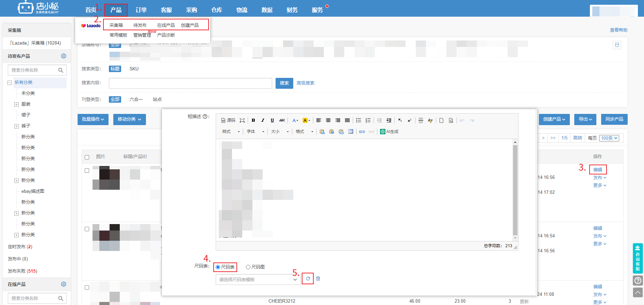Viewport: 644px width, 305px height.
Task: Expand 服装 category tree node
Action: (x=16, y=104)
